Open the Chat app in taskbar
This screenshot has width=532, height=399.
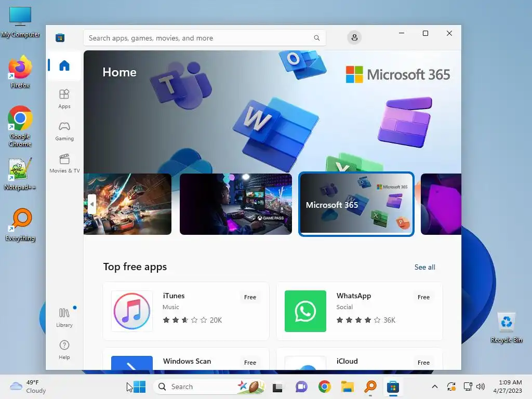point(301,387)
